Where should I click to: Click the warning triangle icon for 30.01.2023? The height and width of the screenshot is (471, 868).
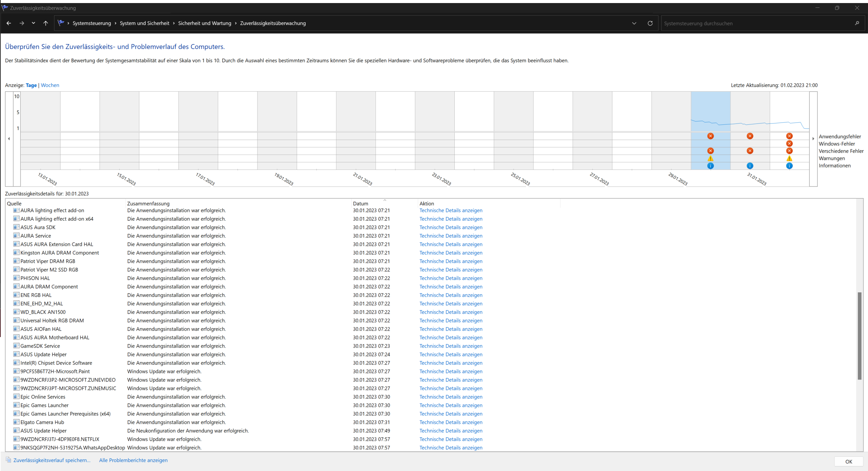point(710,158)
